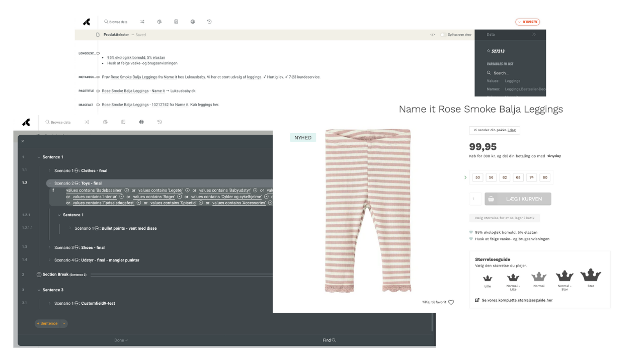Add product to favorites with heart icon
This screenshot has height=362, width=644.
(x=451, y=302)
